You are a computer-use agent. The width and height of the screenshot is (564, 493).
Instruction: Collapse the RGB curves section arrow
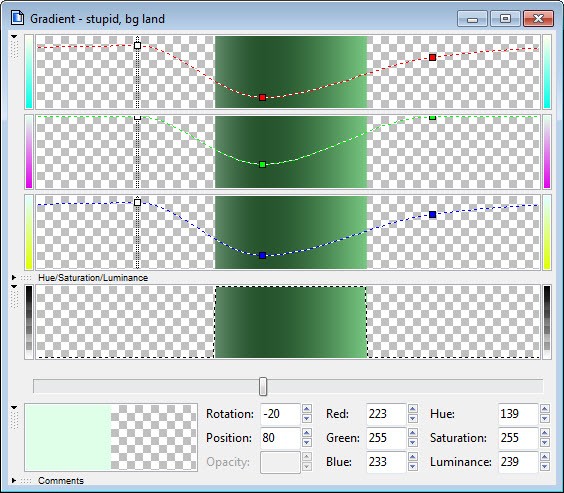point(14,37)
